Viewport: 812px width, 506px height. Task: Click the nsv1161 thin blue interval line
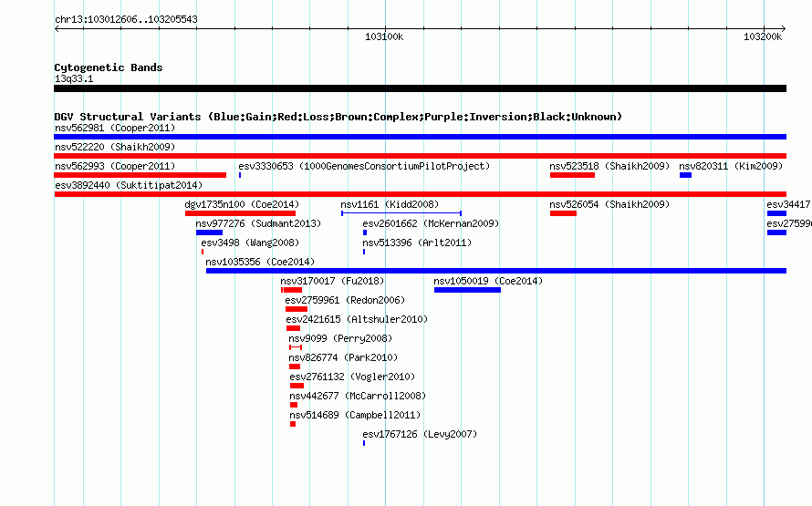click(x=401, y=213)
